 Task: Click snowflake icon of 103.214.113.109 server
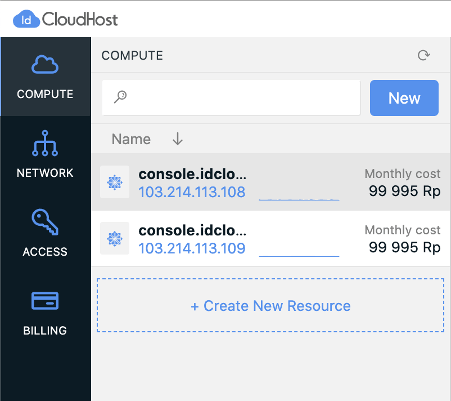(x=115, y=239)
